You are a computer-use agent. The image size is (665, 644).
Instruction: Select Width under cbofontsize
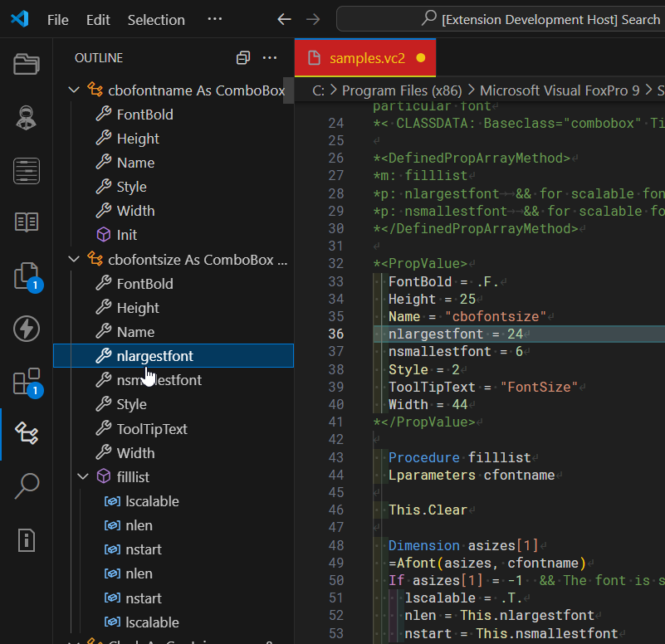pos(174,453)
